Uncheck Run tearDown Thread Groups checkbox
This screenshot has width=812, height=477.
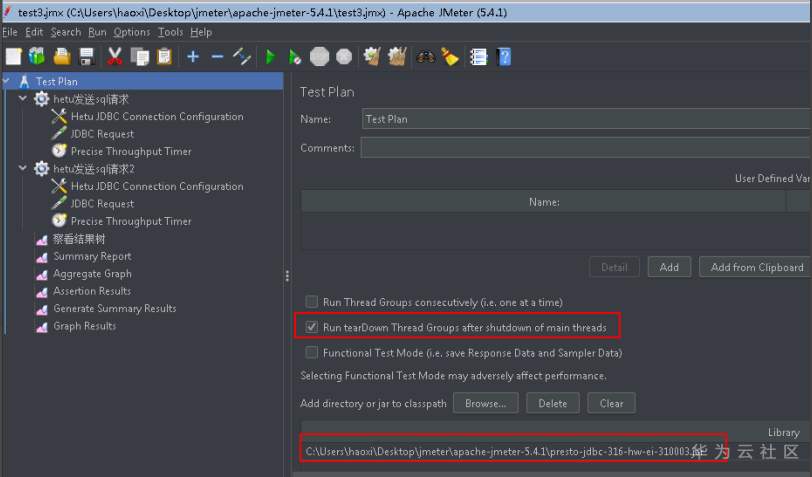pyautogui.click(x=311, y=327)
